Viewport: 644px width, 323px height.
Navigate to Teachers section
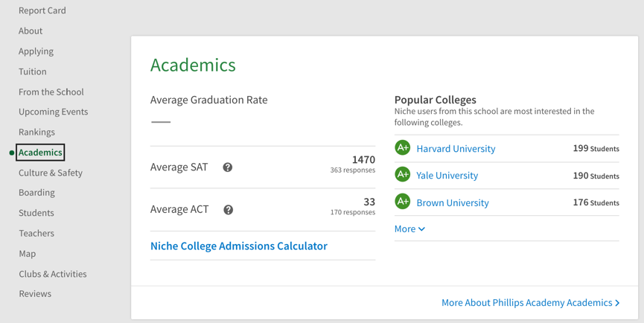pos(36,233)
